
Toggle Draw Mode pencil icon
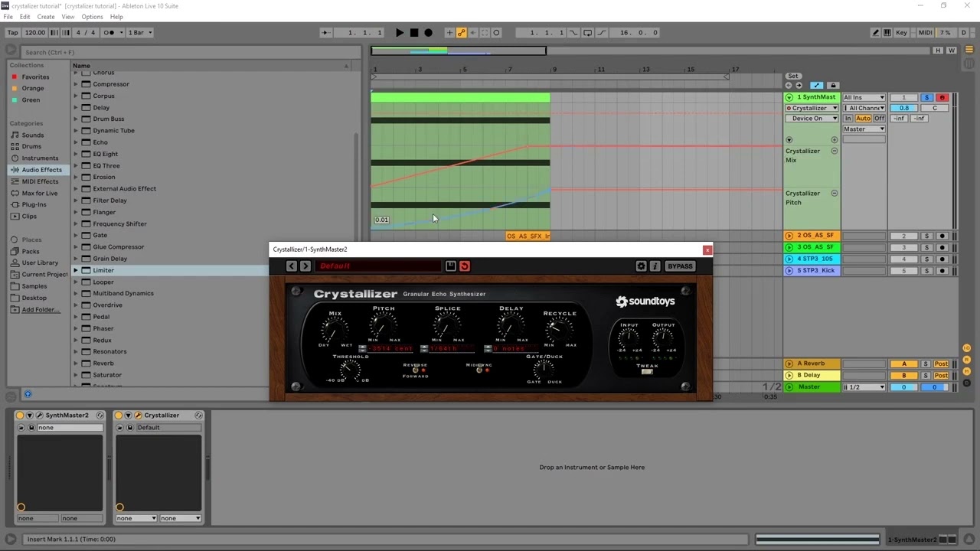point(875,32)
